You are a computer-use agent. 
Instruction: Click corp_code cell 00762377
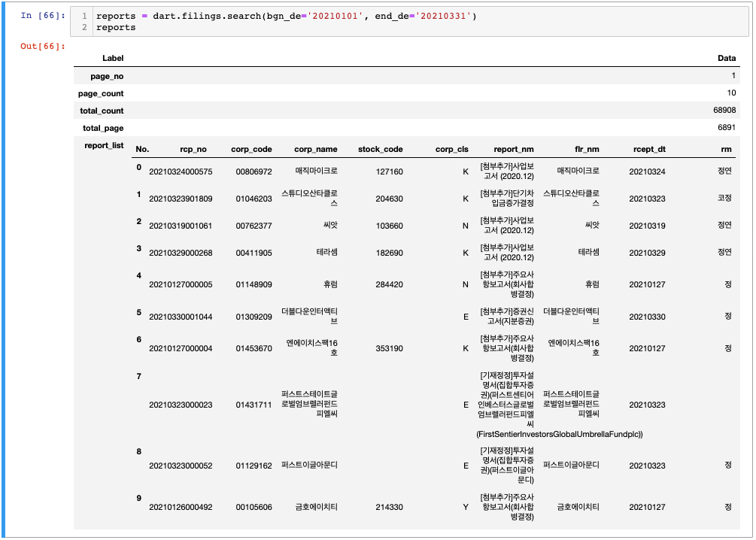click(254, 226)
